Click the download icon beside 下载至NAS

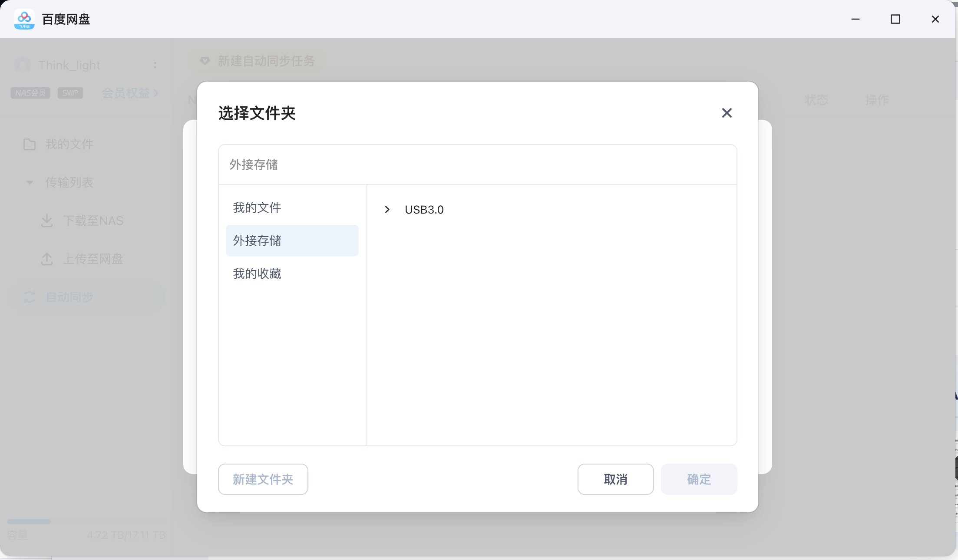[x=47, y=221]
